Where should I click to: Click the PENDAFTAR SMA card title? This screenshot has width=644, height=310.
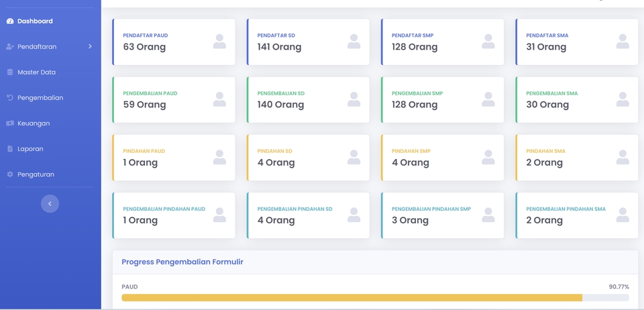[547, 36]
